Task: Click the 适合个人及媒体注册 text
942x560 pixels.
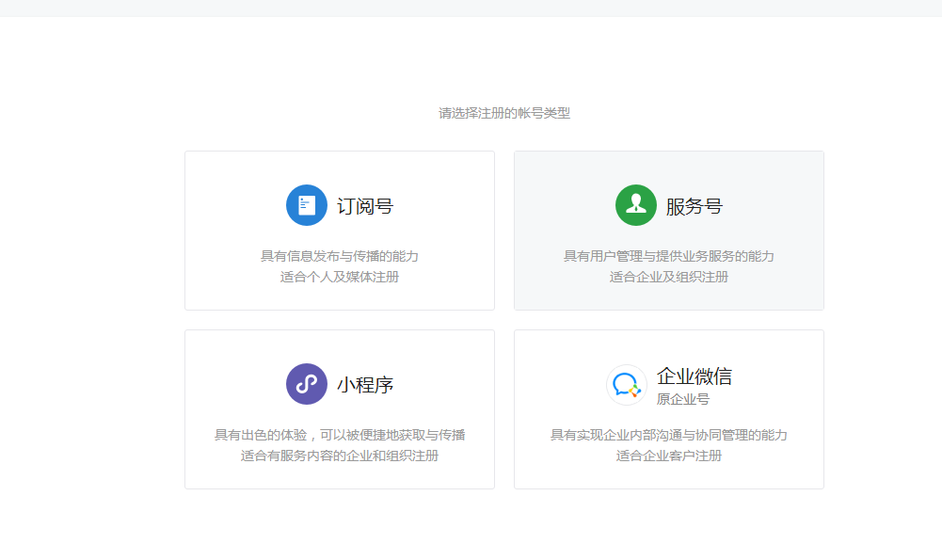Action: pyautogui.click(x=340, y=277)
